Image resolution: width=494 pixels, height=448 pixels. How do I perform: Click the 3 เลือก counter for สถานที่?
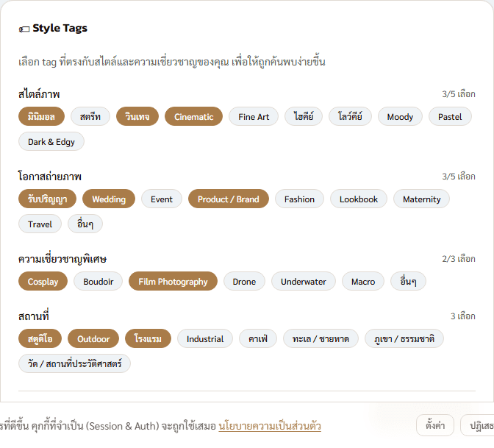[463, 316]
